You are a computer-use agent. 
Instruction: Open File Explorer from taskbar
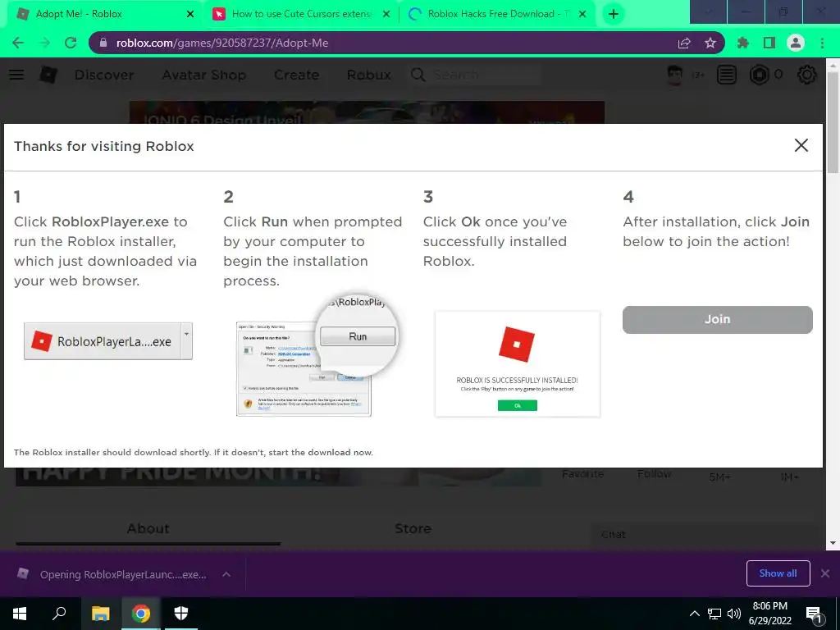pyautogui.click(x=100, y=614)
